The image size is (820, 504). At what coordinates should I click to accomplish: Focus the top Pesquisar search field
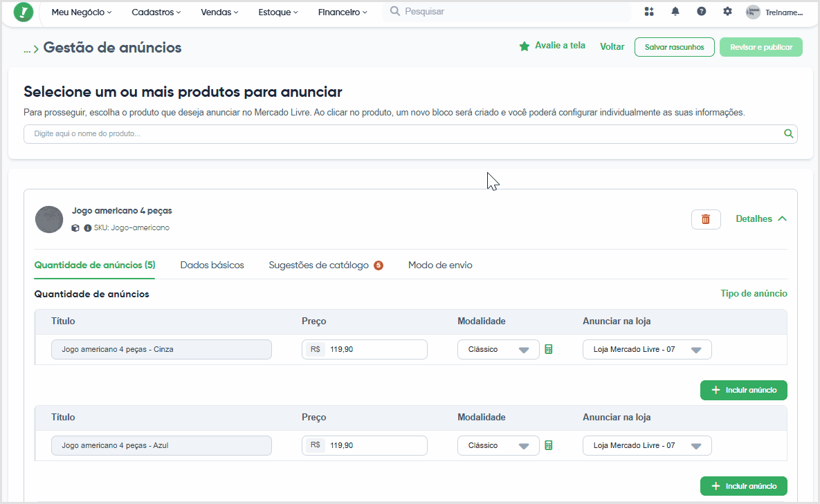click(x=507, y=12)
